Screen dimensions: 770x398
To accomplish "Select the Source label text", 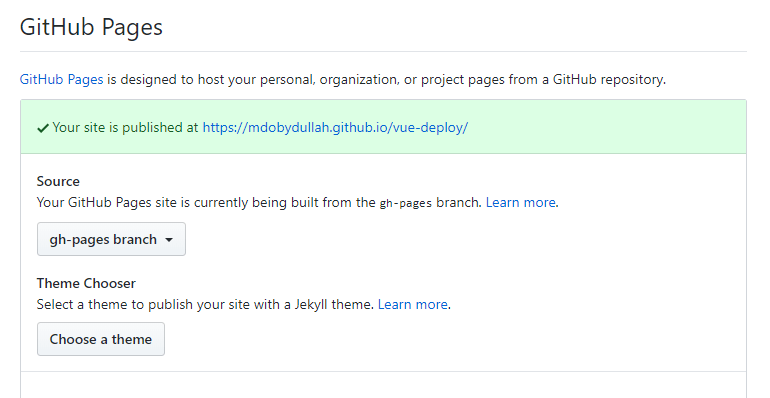I will [58, 181].
